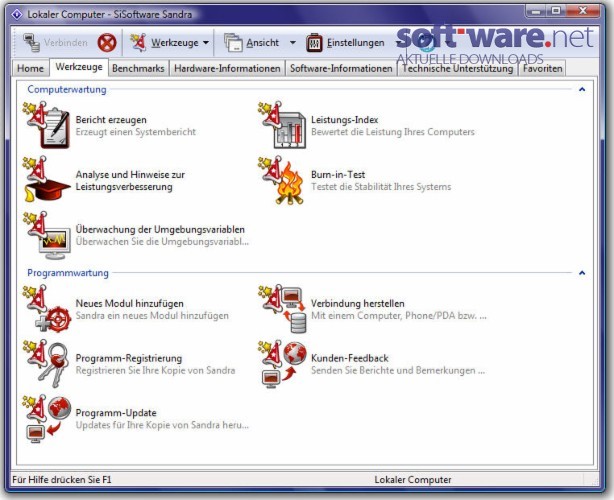Viewport: 614px width, 500px height.
Task: Click the Programm-Update globe icon
Action: (48, 419)
